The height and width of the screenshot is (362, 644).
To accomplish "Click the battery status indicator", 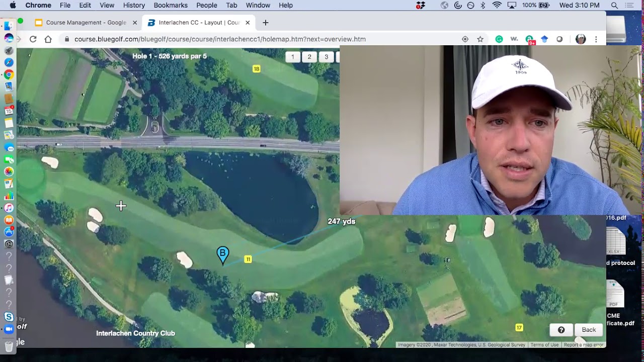I will [x=536, y=5].
